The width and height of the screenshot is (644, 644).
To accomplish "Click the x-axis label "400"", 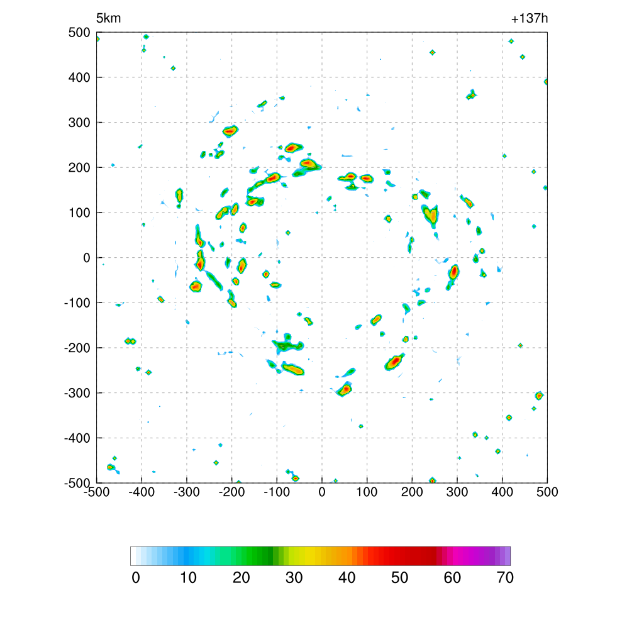I will point(502,492).
